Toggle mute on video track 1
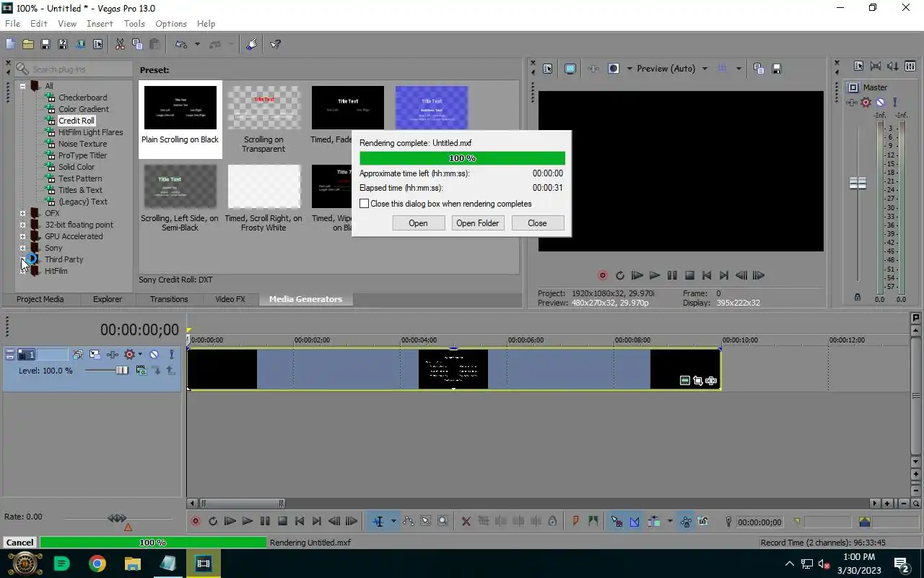 pos(154,354)
